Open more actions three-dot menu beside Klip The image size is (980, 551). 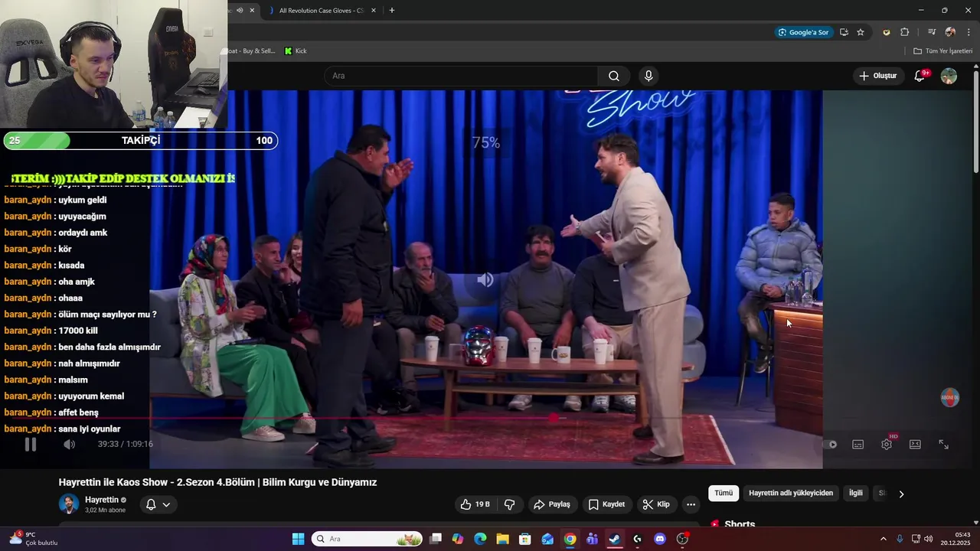pos(691,504)
